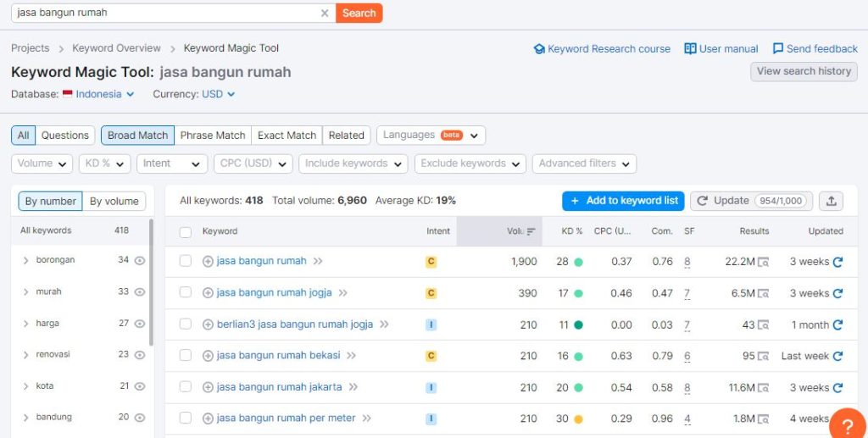868x438 pixels.
Task: Open the User manual link
Action: coord(721,48)
